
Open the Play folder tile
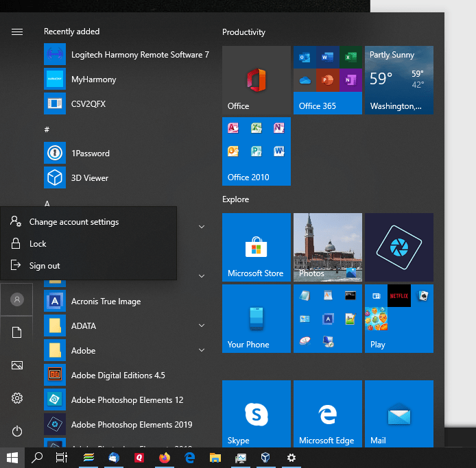399,319
